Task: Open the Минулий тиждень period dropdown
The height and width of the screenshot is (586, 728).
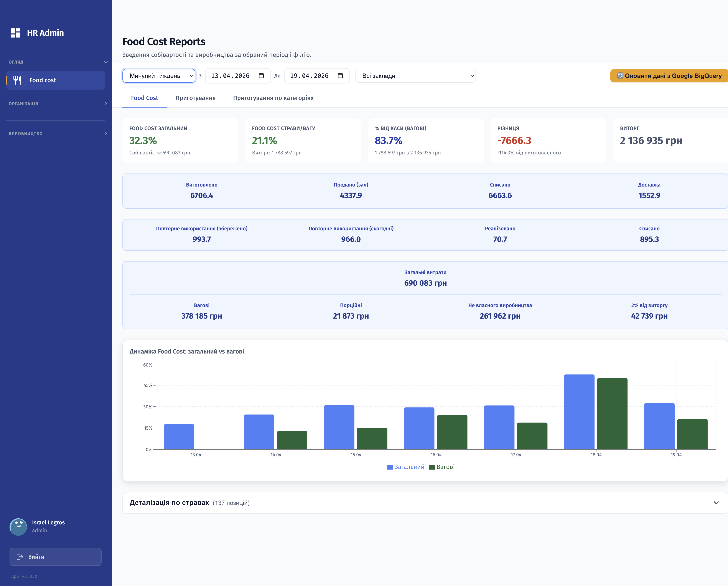Action: pos(159,76)
